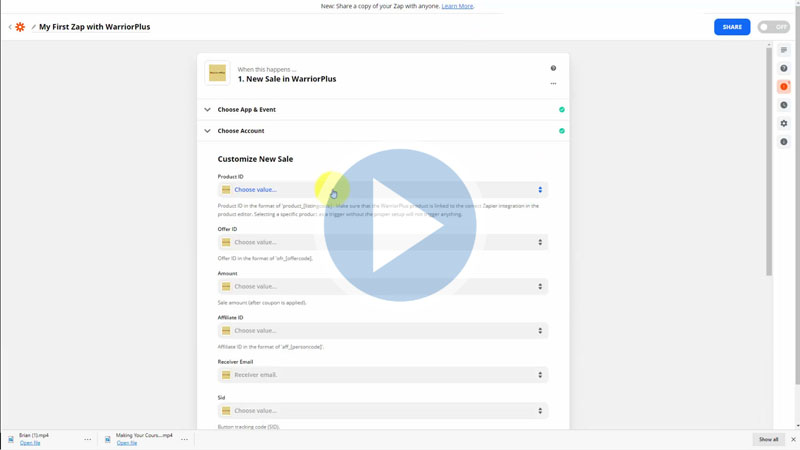Open the history clock icon in sidebar
Screen dimensions: 800x450
784,105
